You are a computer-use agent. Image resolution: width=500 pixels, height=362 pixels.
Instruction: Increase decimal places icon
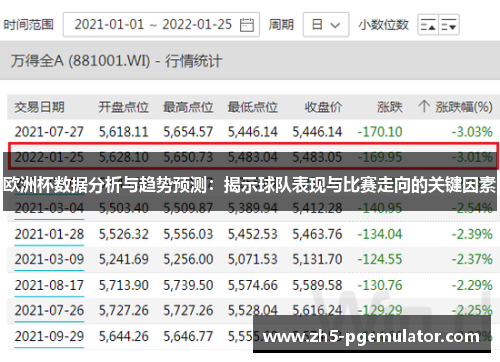428,25
